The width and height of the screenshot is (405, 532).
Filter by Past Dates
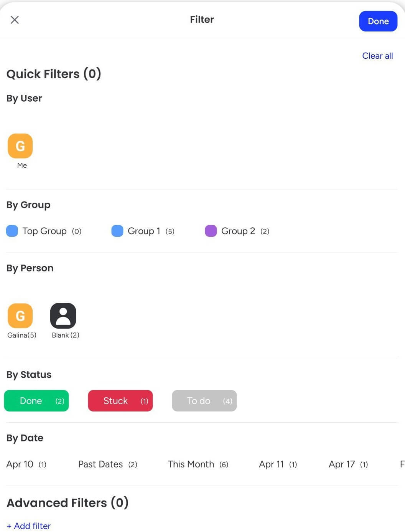107,464
